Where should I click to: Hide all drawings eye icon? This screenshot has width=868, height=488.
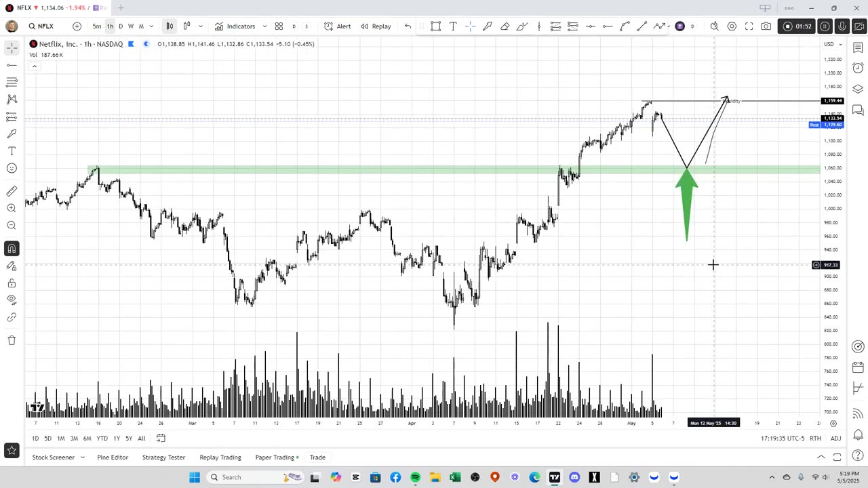pyautogui.click(x=12, y=300)
